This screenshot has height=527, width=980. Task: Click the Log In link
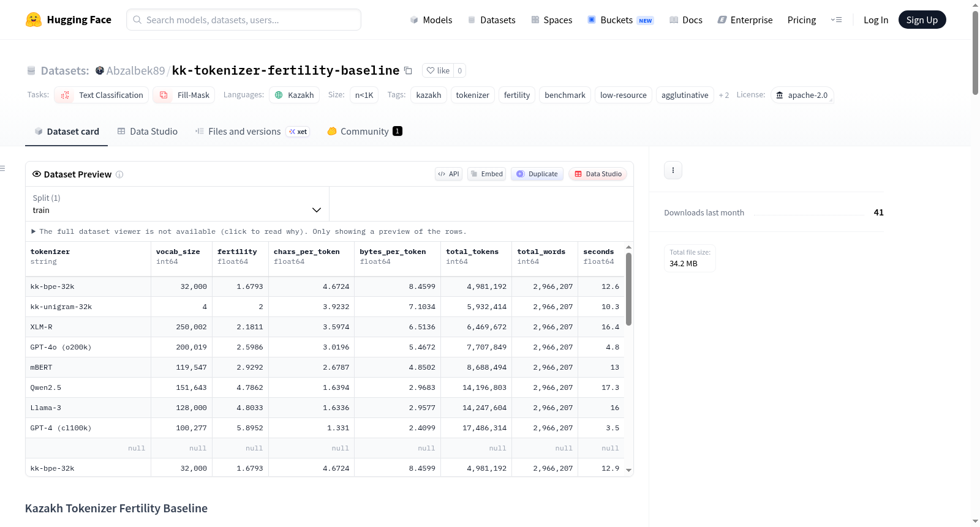click(876, 20)
